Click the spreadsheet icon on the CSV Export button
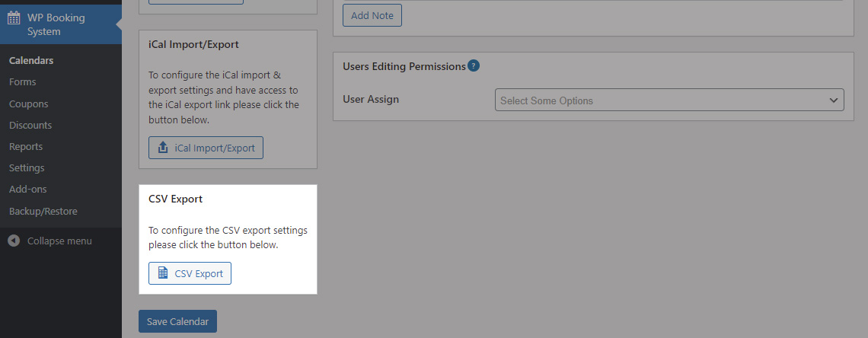Viewport: 868px width, 338px height. click(x=163, y=273)
